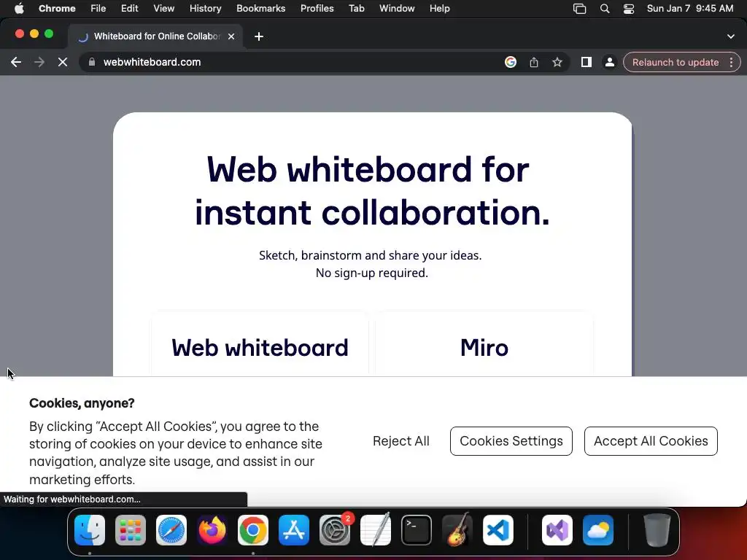
Task: Open the side panel icon
Action: [x=586, y=62]
